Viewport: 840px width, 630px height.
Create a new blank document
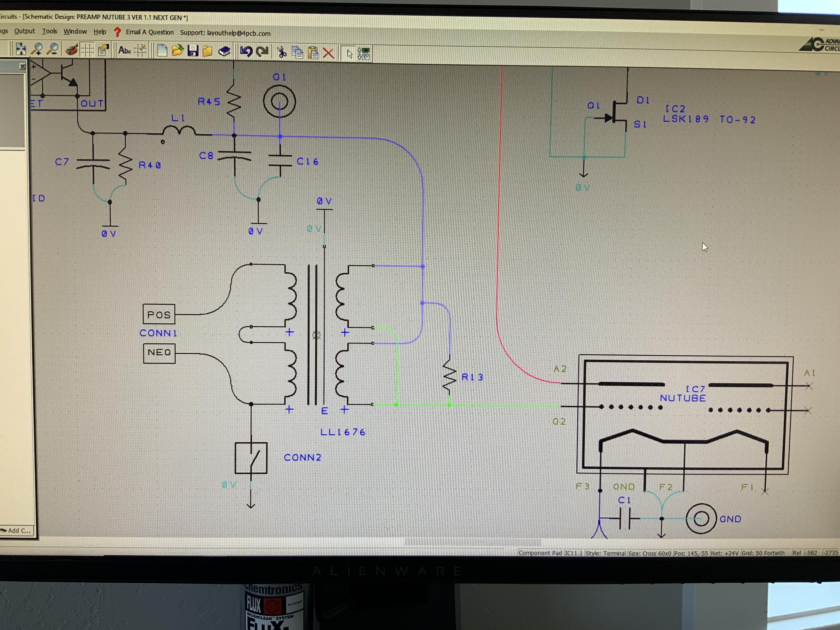[162, 51]
